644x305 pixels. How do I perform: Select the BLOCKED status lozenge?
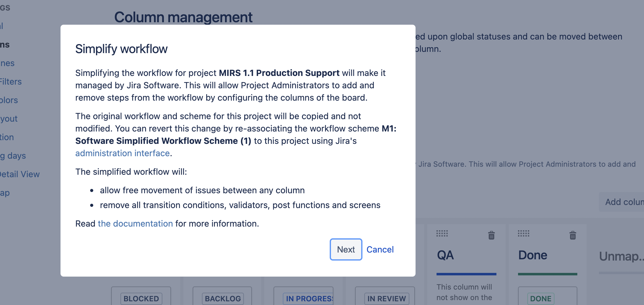pos(141,299)
